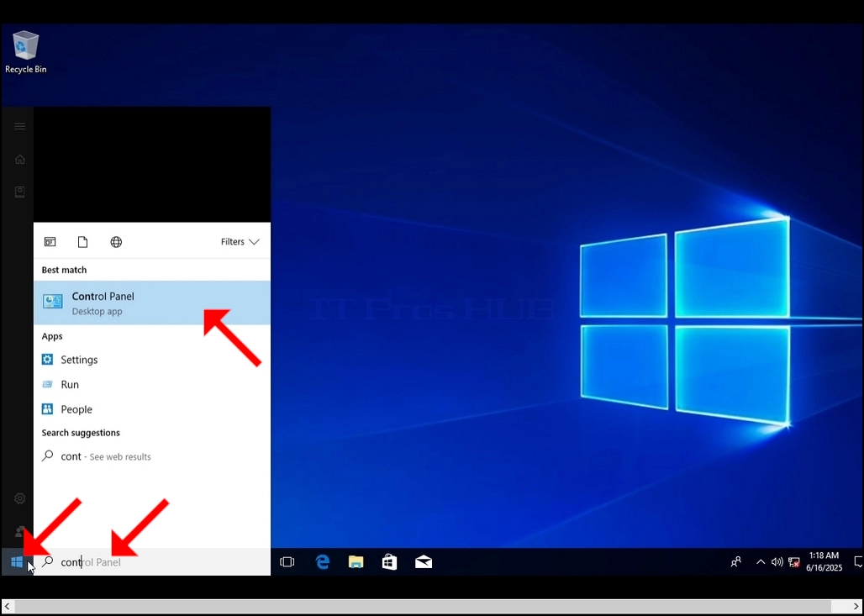Screen dimensions: 864x616
Task: Click the horizontal scrollbar right arrow
Action: click(x=856, y=606)
